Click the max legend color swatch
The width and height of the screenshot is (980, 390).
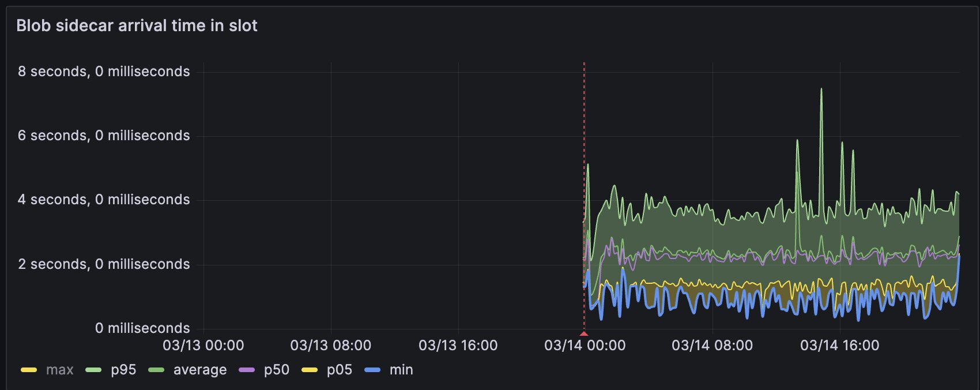(29, 370)
